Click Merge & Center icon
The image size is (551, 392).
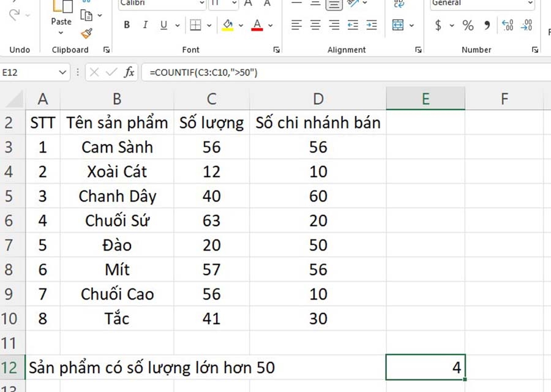[398, 25]
